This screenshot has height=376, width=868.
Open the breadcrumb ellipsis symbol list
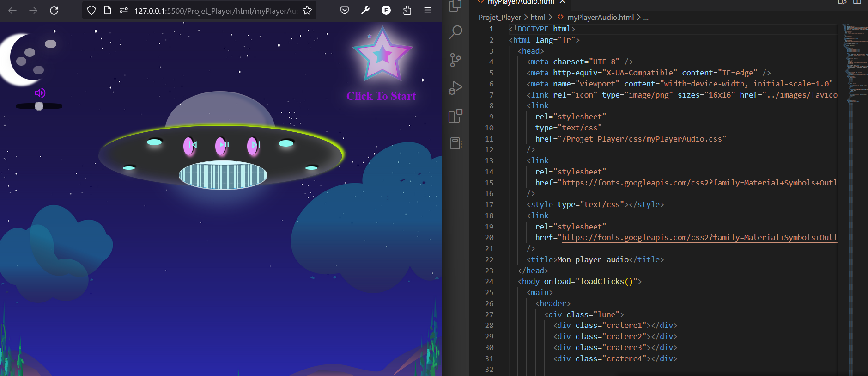pos(646,18)
